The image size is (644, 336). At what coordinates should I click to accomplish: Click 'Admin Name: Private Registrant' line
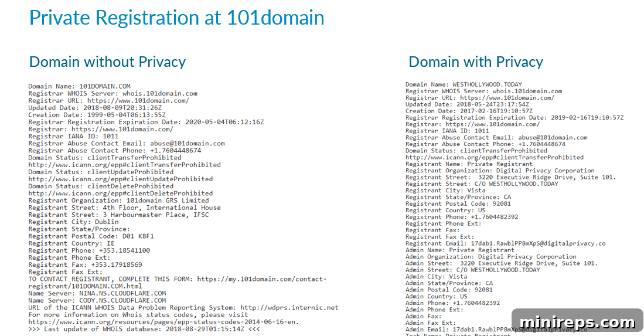(459, 250)
